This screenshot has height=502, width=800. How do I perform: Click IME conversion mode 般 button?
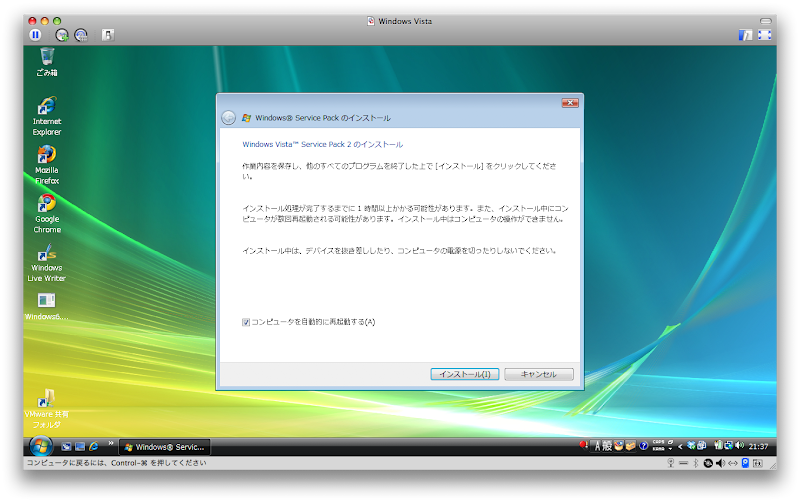[607, 446]
